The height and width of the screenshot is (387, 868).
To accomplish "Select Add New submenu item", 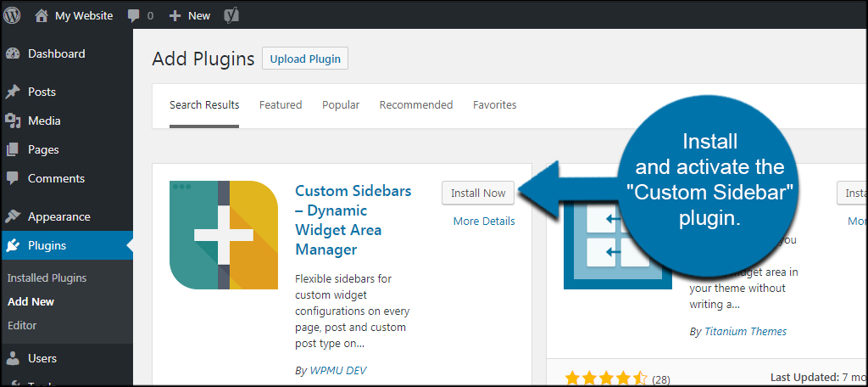I will coord(31,301).
